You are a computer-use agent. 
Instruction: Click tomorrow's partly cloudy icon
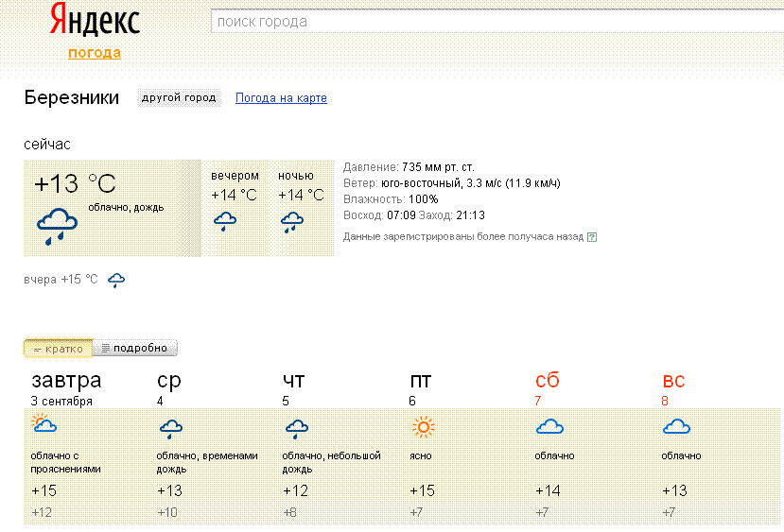44,426
